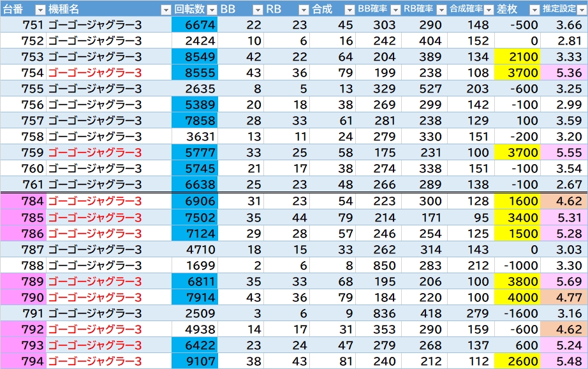Open the 推定設定 column filter dropdown
Image resolution: width=588 pixels, height=369 pixels.
point(582,10)
